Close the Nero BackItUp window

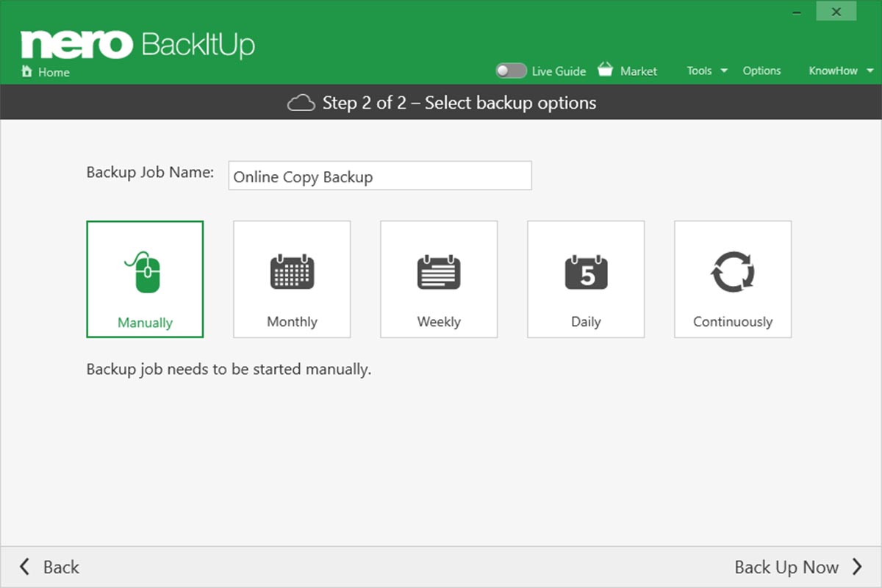(836, 12)
